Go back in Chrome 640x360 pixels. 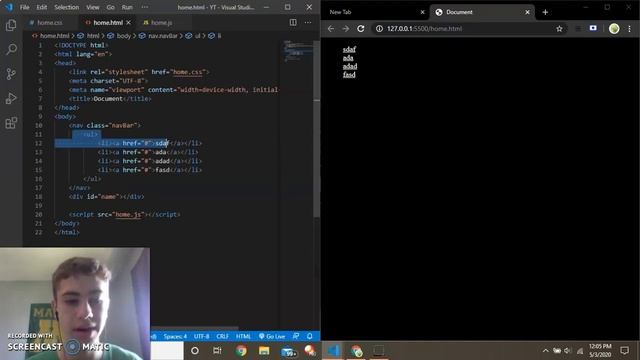coord(331,29)
